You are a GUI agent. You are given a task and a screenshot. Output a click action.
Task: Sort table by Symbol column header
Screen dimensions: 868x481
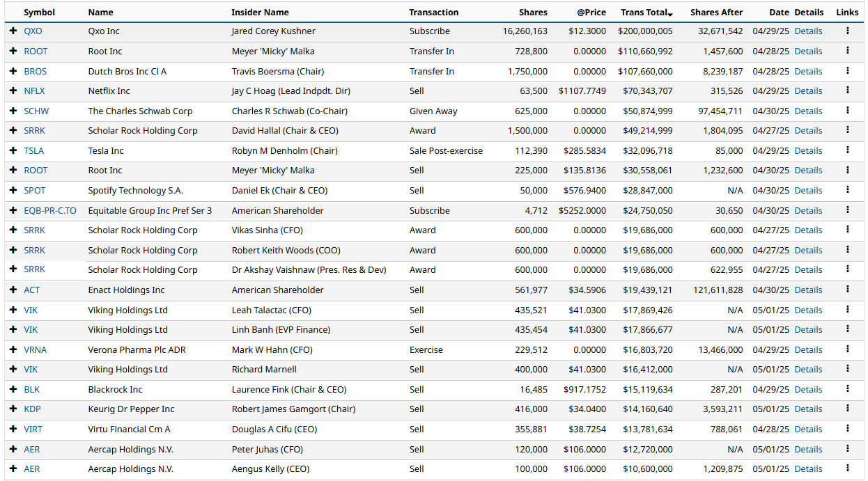(x=39, y=12)
